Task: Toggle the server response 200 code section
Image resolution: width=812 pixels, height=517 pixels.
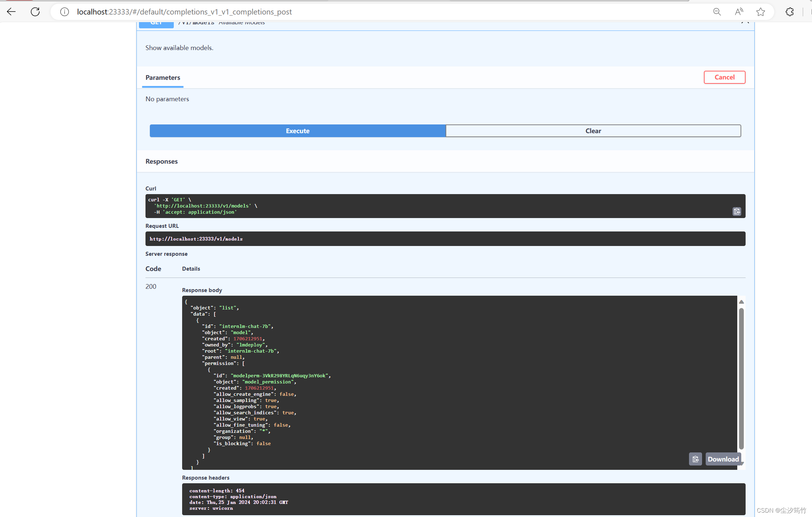Action: point(150,286)
